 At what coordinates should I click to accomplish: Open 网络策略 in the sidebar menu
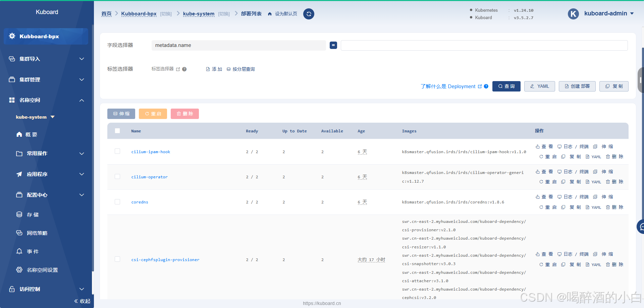click(37, 233)
